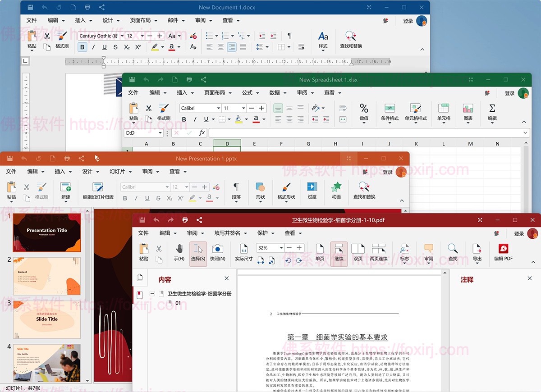This screenshot has height=392, width=541.
Task: Click 实际尺寸 to view actual size
Action: pos(243,252)
